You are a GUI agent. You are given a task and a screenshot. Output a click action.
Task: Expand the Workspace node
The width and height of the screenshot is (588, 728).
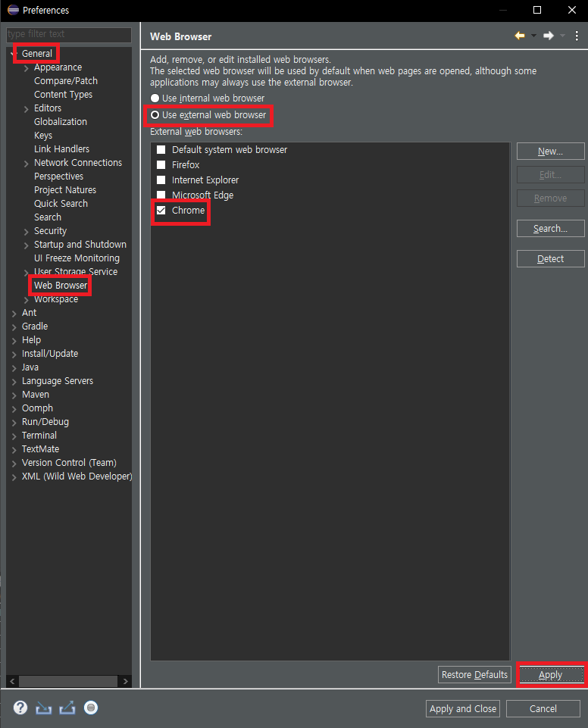pos(27,300)
